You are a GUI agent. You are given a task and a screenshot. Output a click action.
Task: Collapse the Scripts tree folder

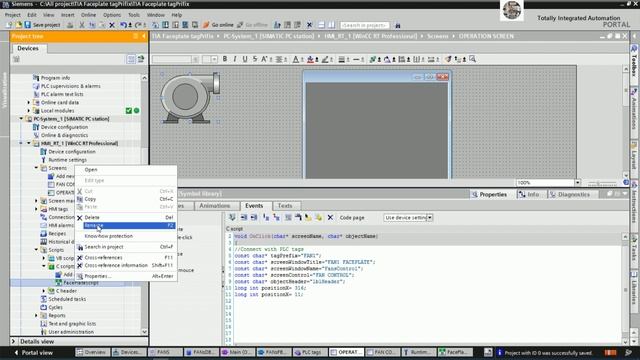(36, 250)
